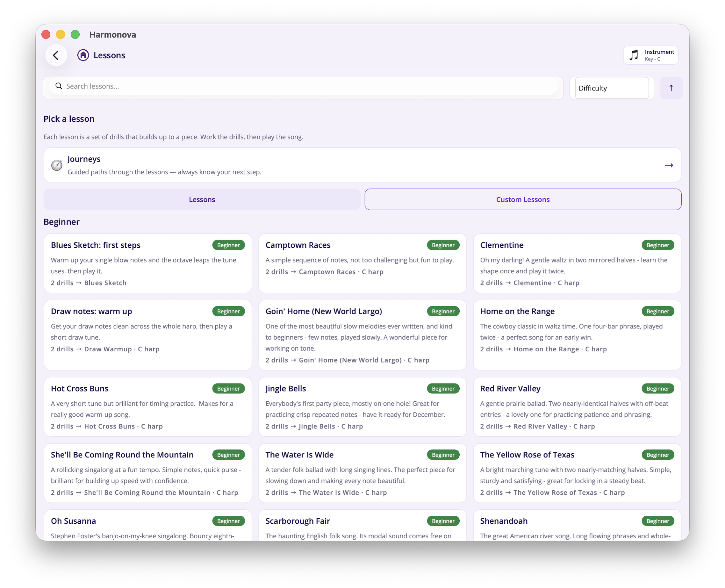Click the purple home icon beside Lessons
This screenshot has height=588, width=725.
83,55
